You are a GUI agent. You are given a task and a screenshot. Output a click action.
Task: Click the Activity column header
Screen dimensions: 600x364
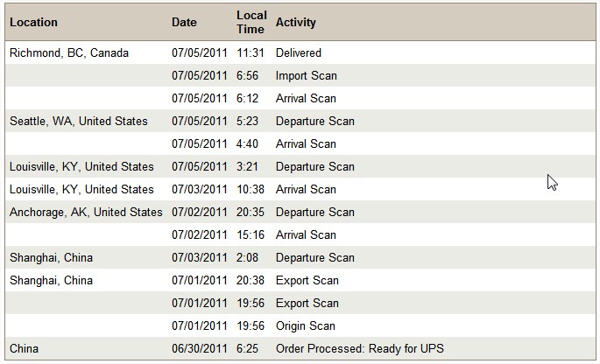(x=296, y=22)
